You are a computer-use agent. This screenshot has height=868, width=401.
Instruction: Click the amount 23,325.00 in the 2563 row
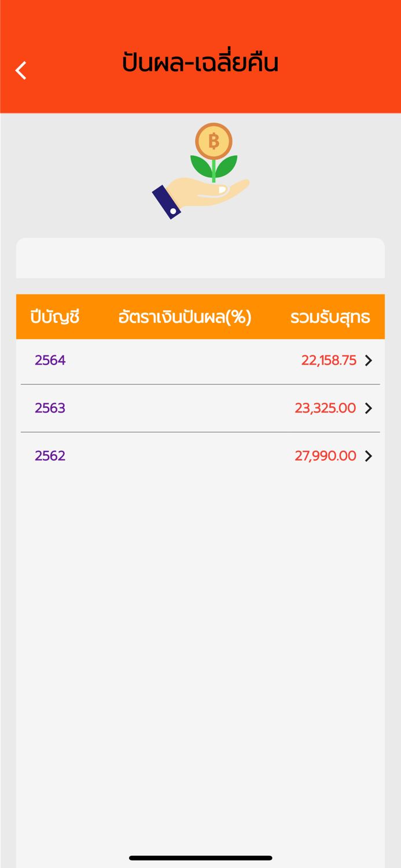325,408
